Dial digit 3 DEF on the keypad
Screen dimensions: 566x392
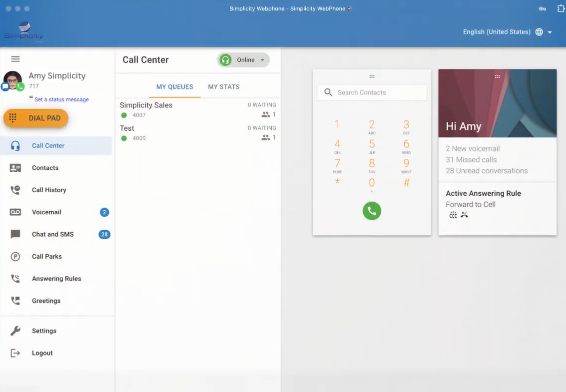[x=406, y=127]
